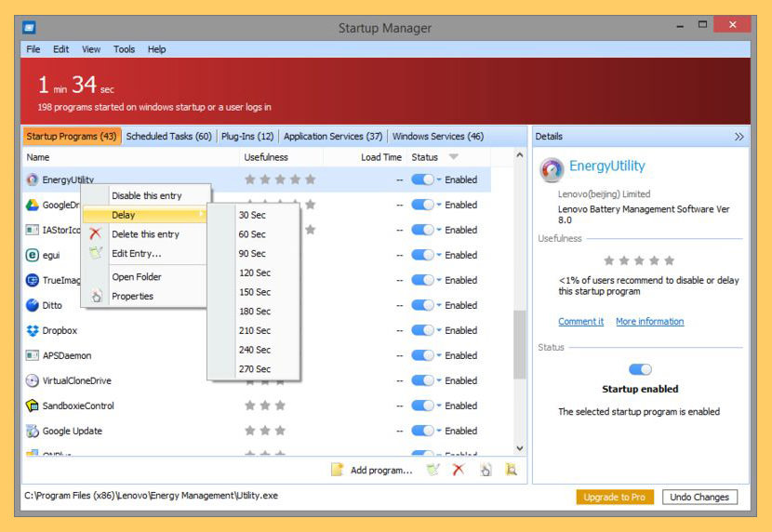
Task: Click the SandboxieControl icon
Action: 32,406
